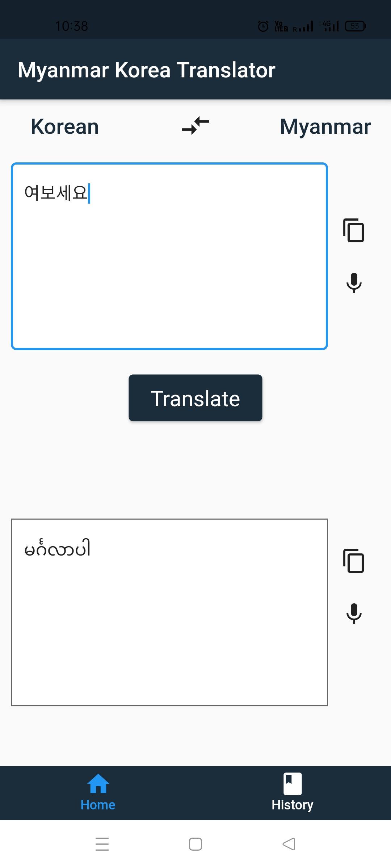Open recent apps from the navigation bar
This screenshot has height=868, width=391.
pos(102,844)
